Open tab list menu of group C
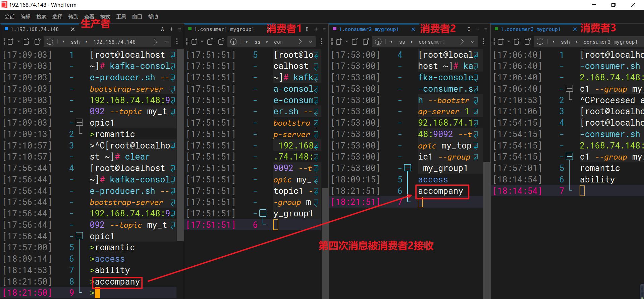The height and width of the screenshot is (299, 644). pos(486,29)
